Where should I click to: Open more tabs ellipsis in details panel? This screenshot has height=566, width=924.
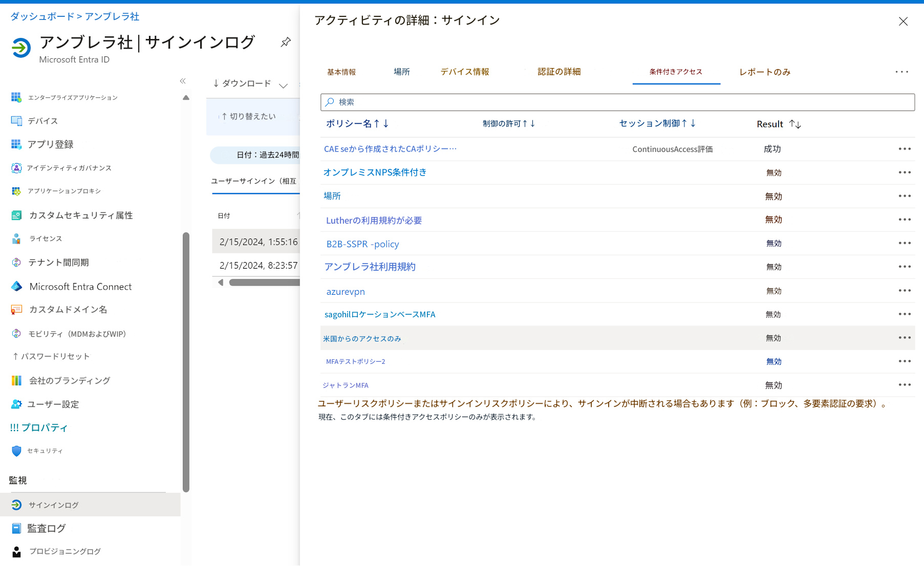coord(901,72)
